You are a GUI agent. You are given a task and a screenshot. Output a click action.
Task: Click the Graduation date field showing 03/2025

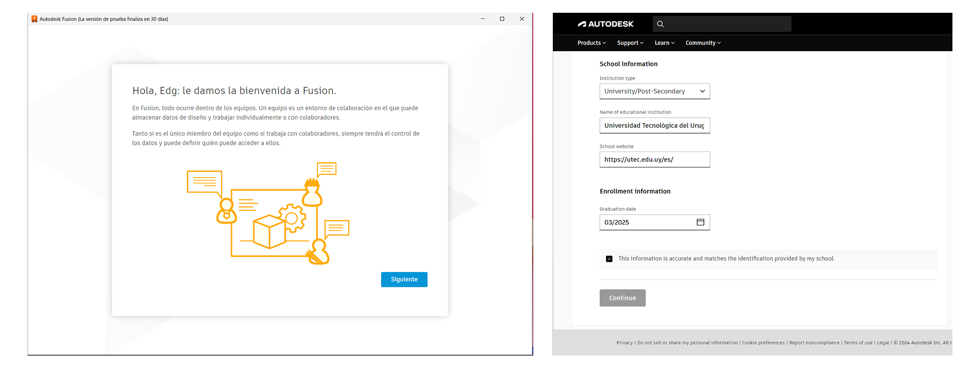[x=654, y=222]
